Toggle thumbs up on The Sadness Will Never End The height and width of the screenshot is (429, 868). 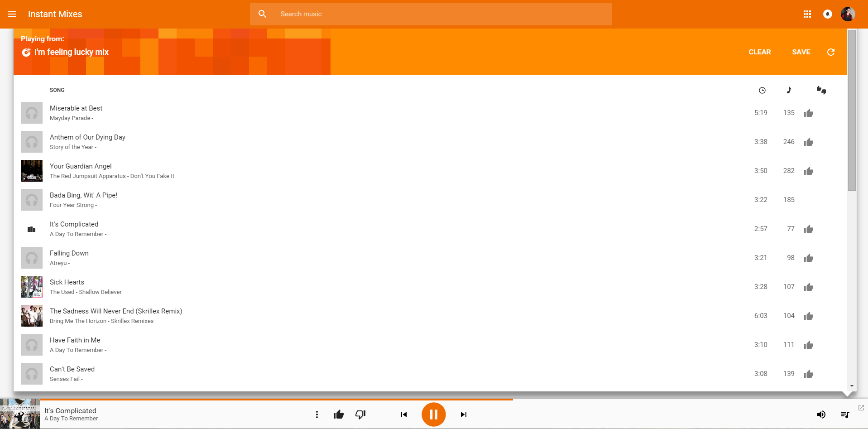coord(809,316)
